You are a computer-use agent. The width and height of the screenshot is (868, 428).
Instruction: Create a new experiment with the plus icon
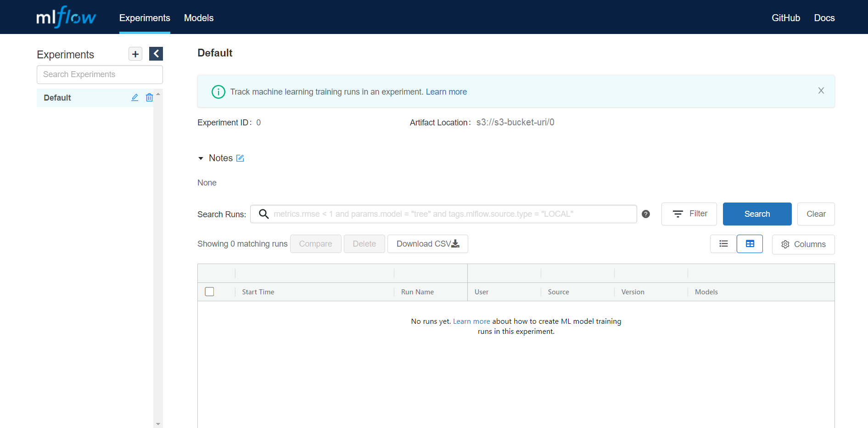(x=135, y=54)
